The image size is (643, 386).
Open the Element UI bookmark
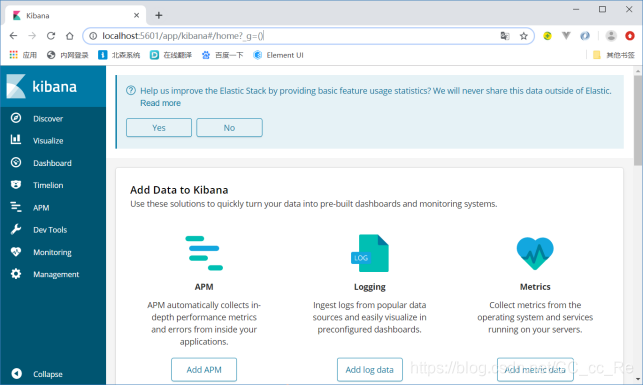(278, 55)
